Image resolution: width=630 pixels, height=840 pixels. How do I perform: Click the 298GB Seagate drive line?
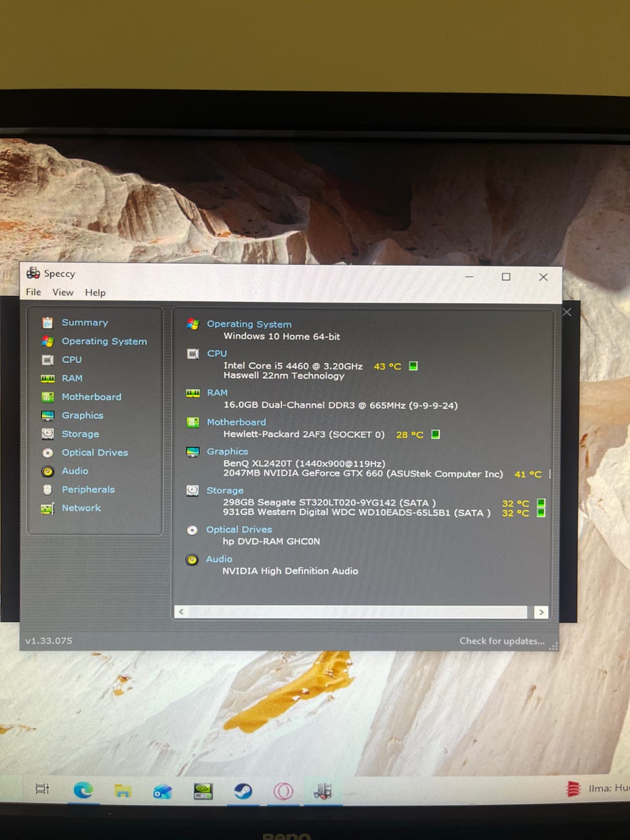tap(329, 503)
